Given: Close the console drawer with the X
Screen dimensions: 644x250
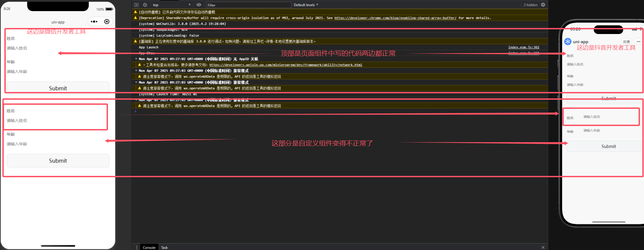Looking at the screenshot, I should pyautogui.click(x=543, y=247).
